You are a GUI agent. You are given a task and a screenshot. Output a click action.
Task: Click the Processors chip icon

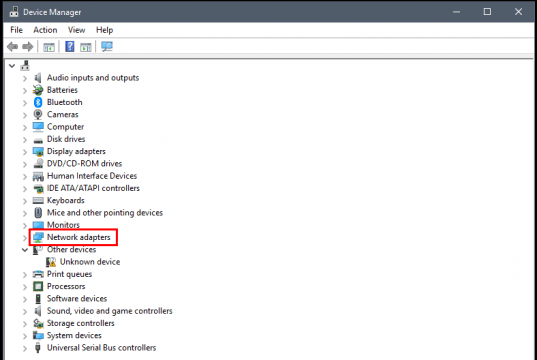point(38,286)
